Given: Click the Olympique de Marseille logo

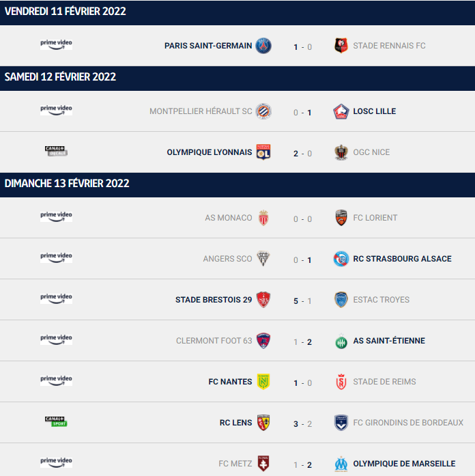Looking at the screenshot, I should [341, 464].
